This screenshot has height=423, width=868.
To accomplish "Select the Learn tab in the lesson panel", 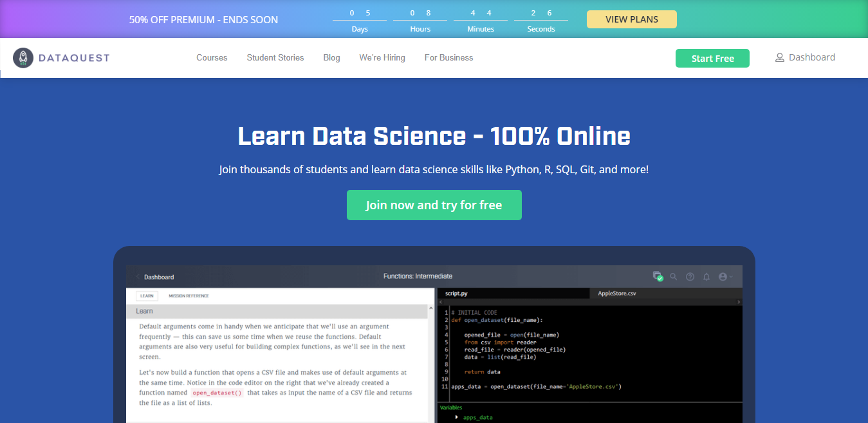I will coord(147,296).
